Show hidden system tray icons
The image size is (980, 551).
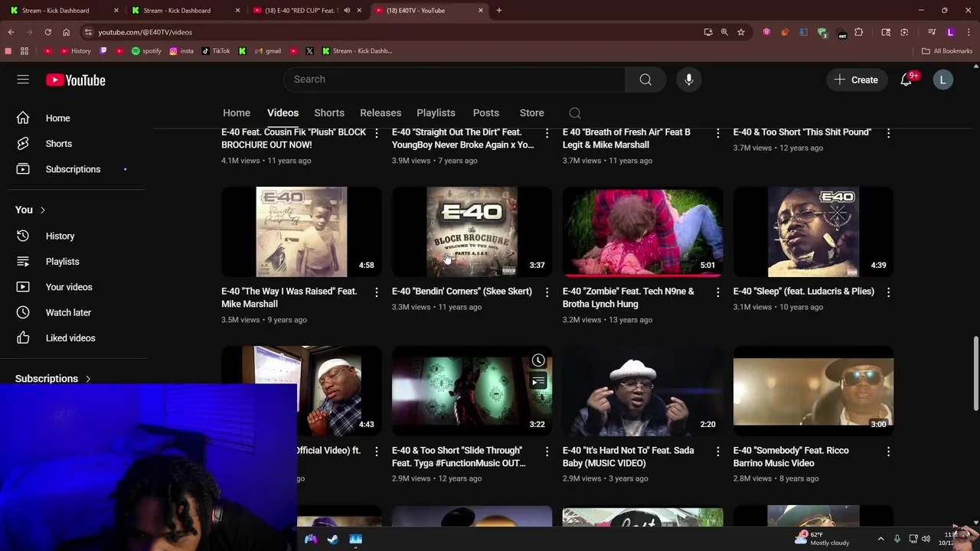880,539
